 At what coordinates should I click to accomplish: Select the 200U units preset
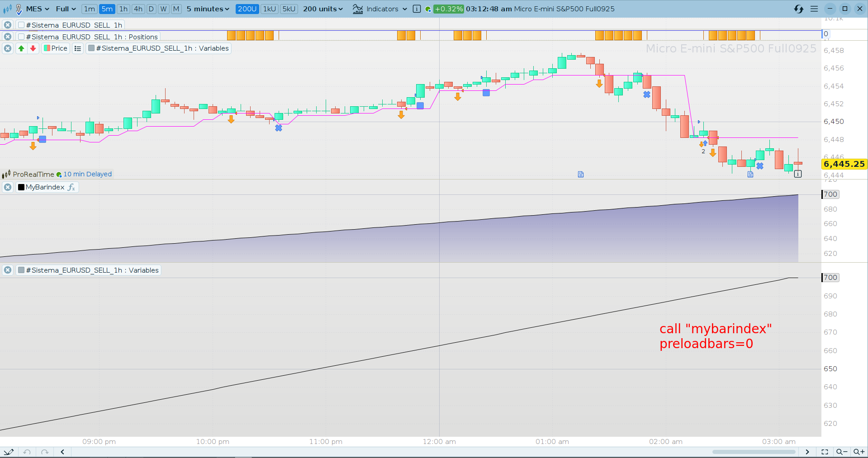pyautogui.click(x=247, y=9)
